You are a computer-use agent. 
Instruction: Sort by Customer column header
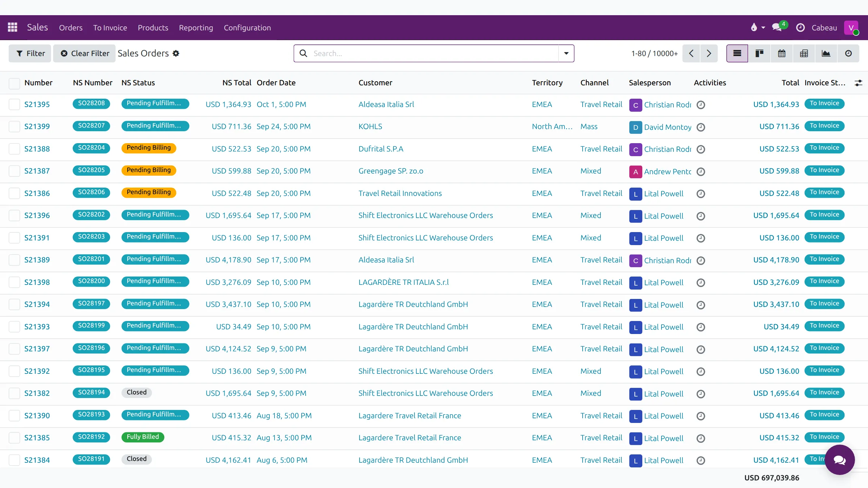[375, 83]
